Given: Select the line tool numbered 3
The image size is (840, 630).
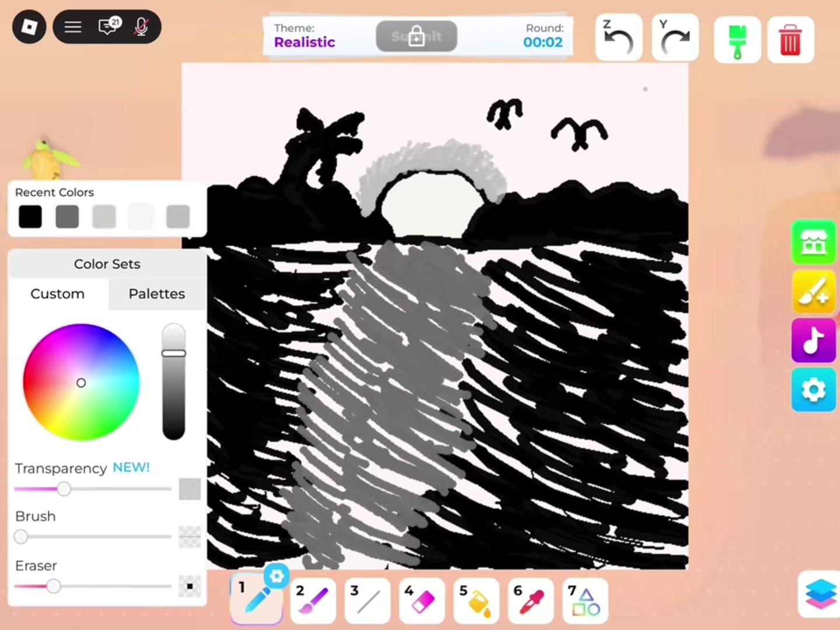Looking at the screenshot, I should [x=367, y=601].
